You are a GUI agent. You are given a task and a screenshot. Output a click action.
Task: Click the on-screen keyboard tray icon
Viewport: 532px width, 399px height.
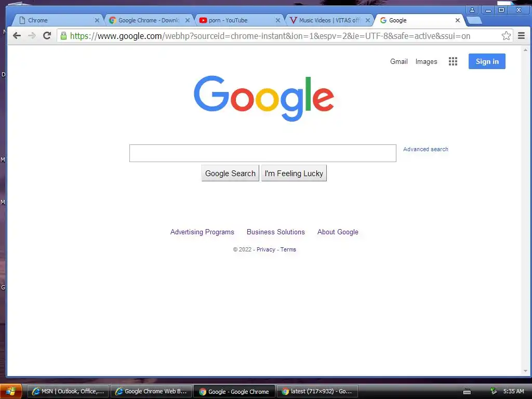(467, 392)
